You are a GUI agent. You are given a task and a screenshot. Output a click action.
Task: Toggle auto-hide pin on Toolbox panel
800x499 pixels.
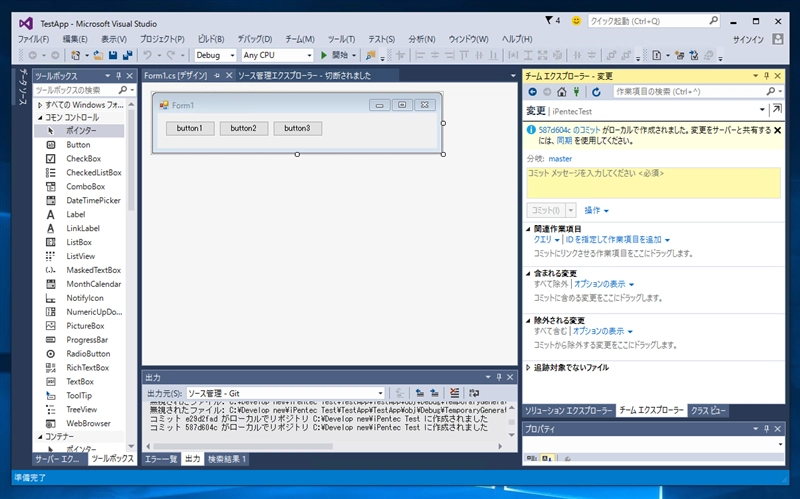(118, 76)
